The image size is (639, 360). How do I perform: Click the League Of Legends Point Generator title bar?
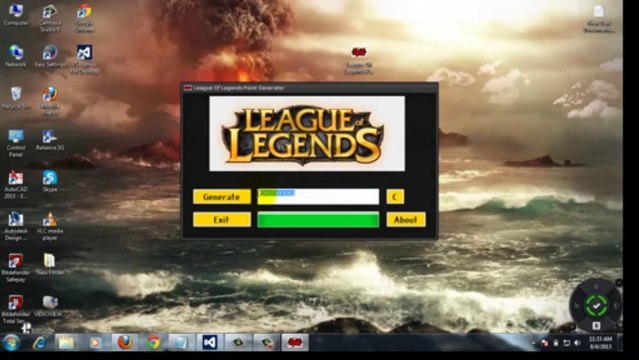pos(310,88)
